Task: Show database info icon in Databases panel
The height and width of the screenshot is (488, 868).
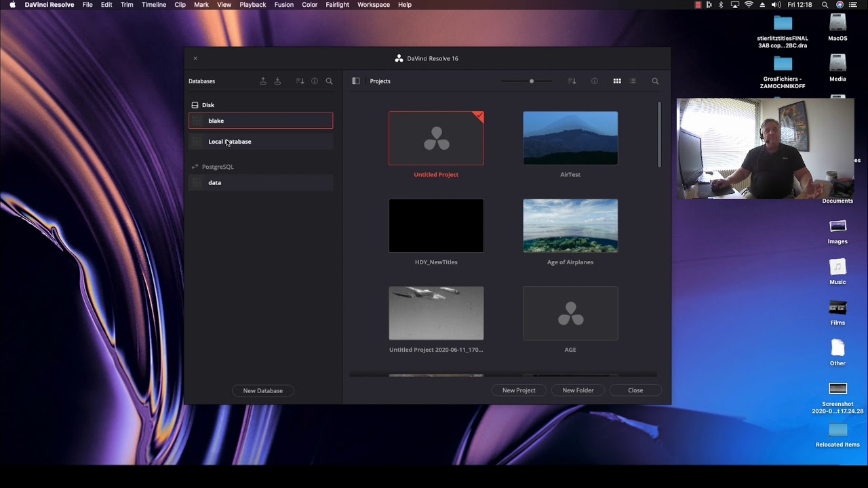Action: pos(315,81)
